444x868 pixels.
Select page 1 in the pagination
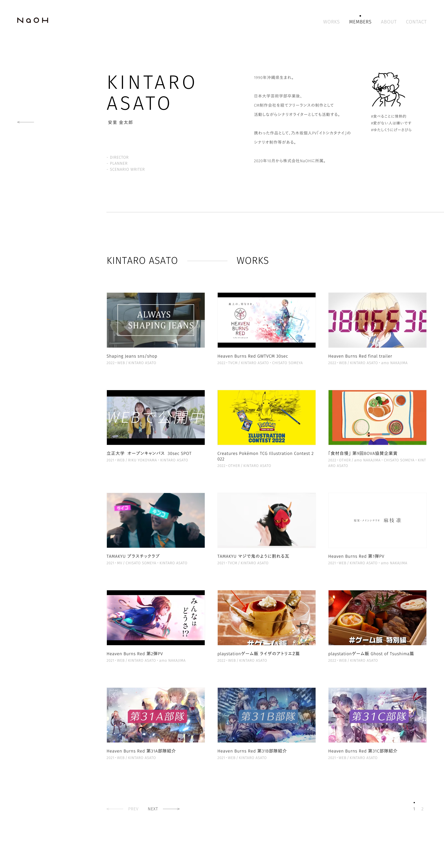tap(414, 809)
